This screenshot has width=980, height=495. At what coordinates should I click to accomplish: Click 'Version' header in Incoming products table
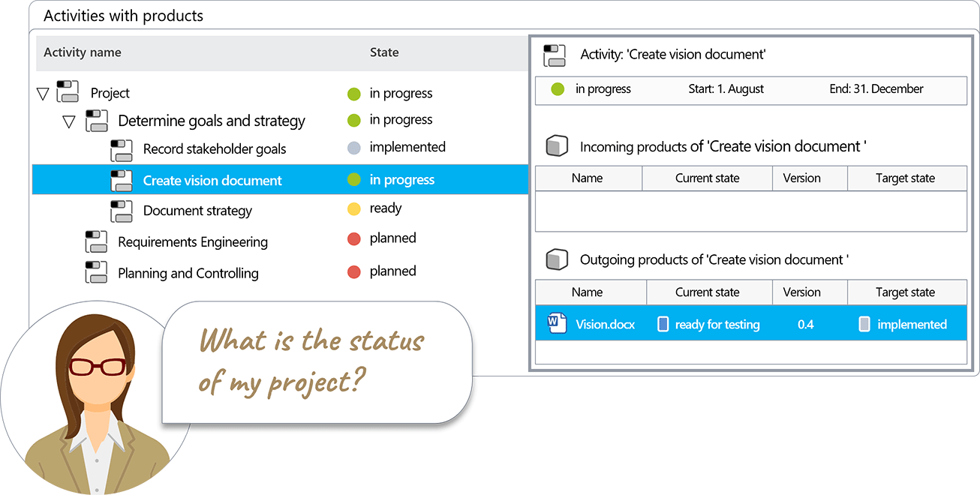coord(801,178)
